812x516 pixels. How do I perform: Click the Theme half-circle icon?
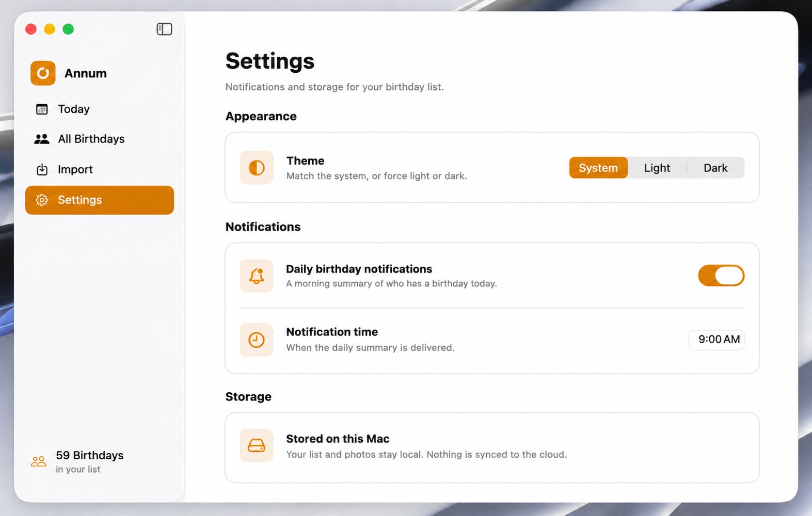pyautogui.click(x=257, y=168)
